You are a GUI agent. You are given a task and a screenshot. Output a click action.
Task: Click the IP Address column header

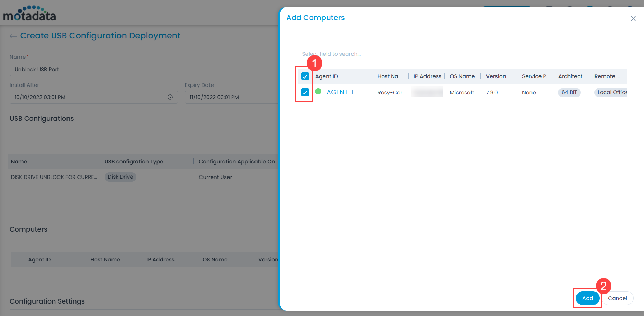(427, 76)
